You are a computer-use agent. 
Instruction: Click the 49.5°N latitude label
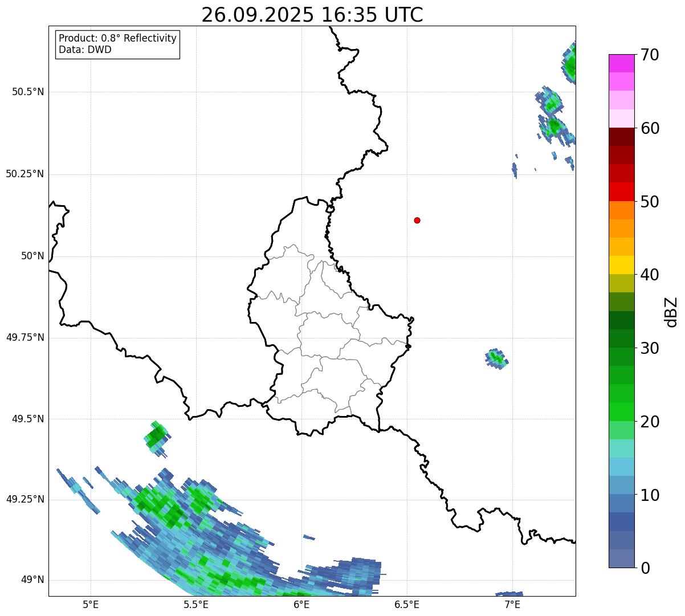tap(28, 419)
